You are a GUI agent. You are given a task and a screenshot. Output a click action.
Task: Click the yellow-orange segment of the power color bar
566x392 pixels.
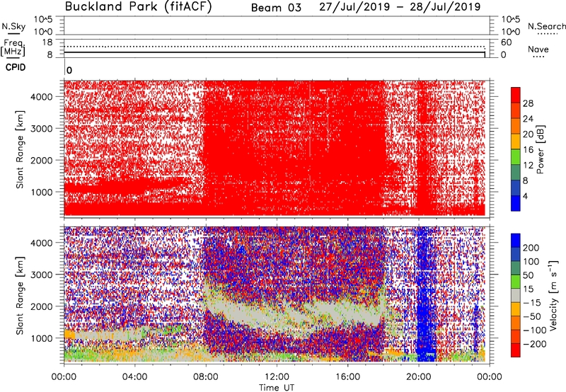click(516, 141)
